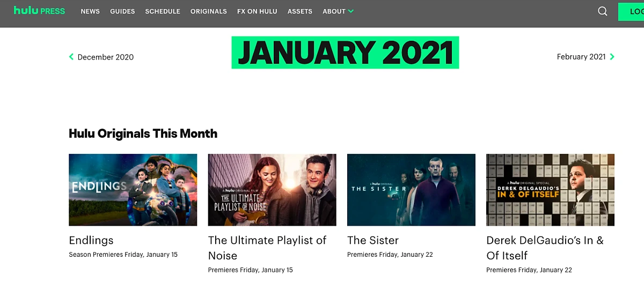
Task: Open the Endlings poster thumbnail
Action: point(133,190)
